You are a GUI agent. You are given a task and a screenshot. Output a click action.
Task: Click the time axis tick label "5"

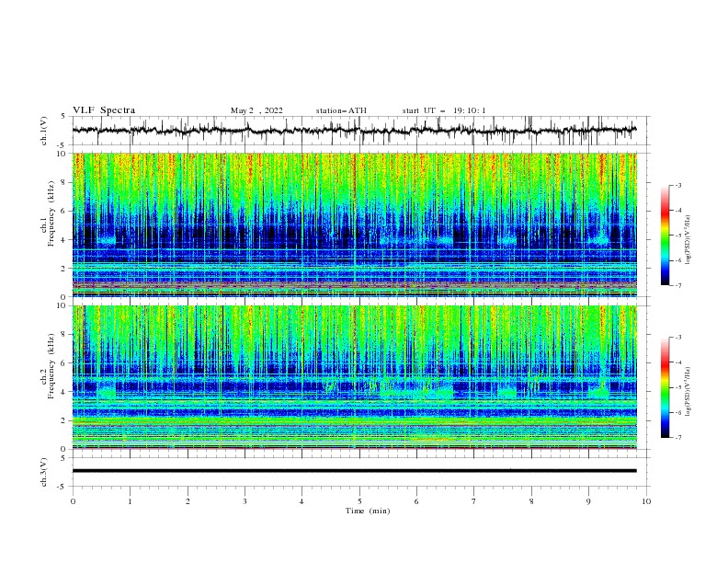point(359,501)
